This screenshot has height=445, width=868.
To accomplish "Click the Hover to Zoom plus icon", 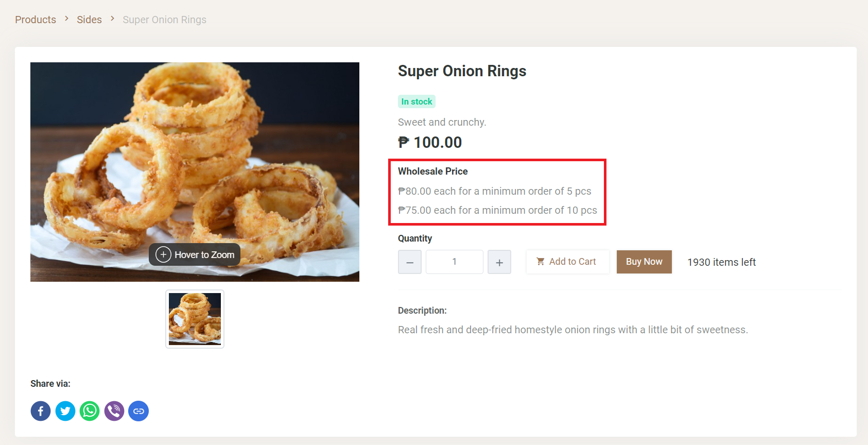I will tap(163, 254).
